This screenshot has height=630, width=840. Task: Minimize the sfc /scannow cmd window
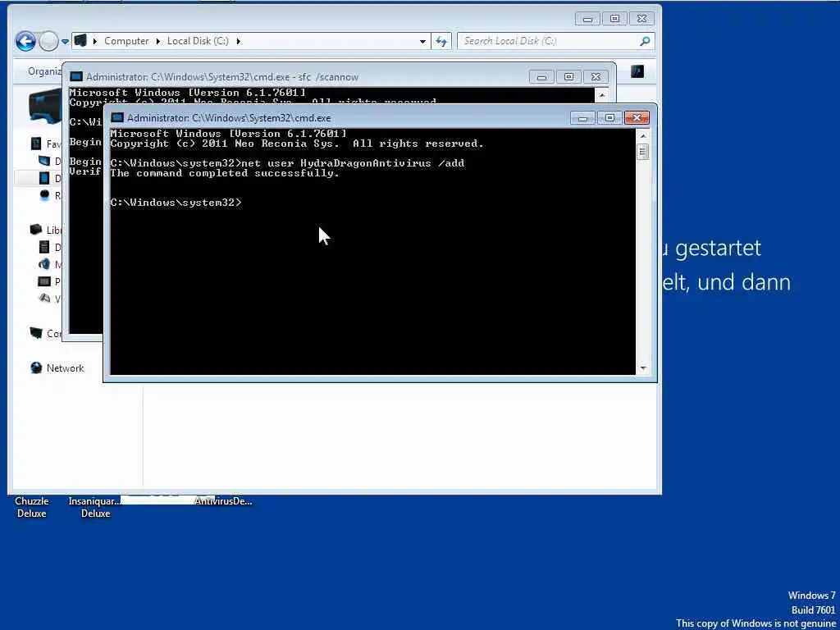[x=542, y=76]
